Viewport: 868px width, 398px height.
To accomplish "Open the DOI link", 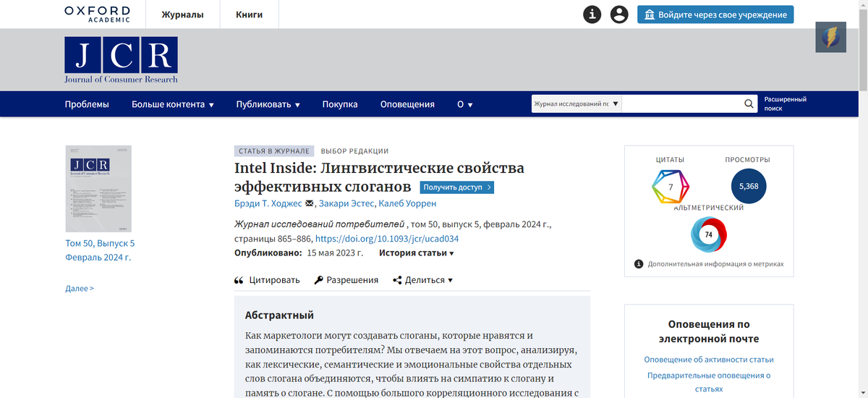I will click(387, 239).
